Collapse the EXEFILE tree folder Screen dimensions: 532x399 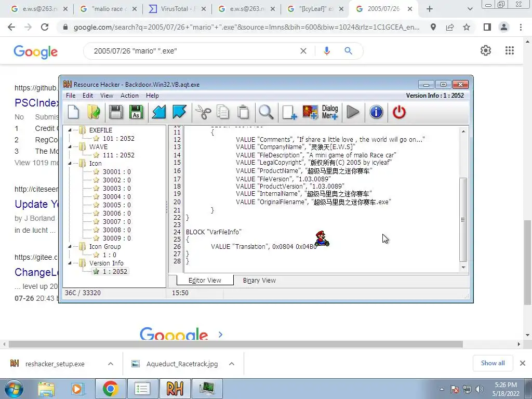tap(70, 130)
